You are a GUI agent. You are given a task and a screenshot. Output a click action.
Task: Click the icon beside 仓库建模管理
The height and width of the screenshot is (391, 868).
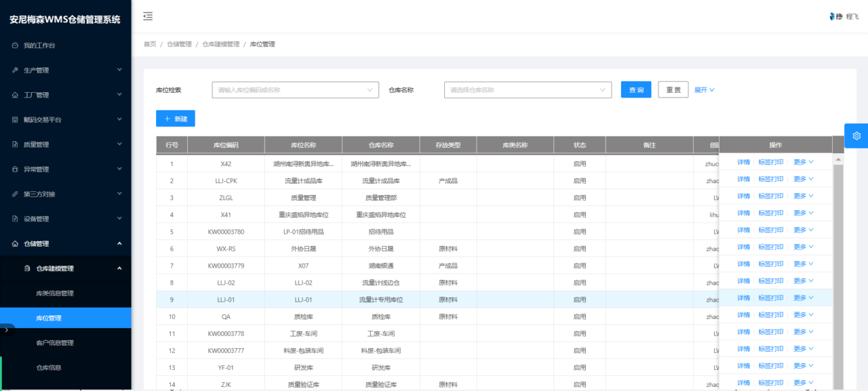point(28,268)
